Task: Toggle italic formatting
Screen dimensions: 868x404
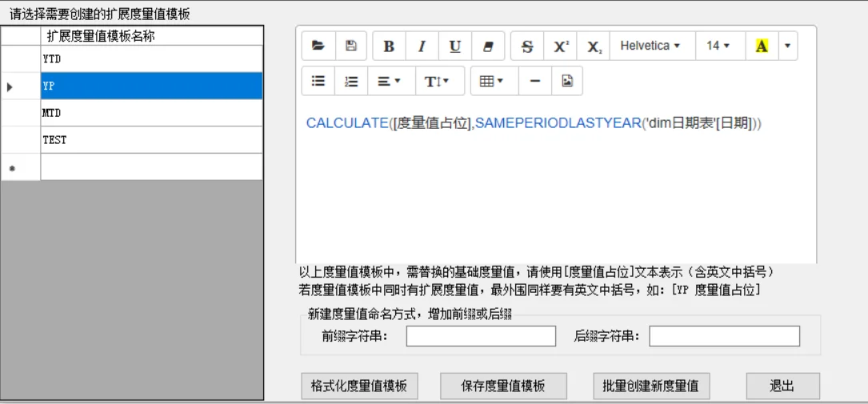Action: point(422,46)
